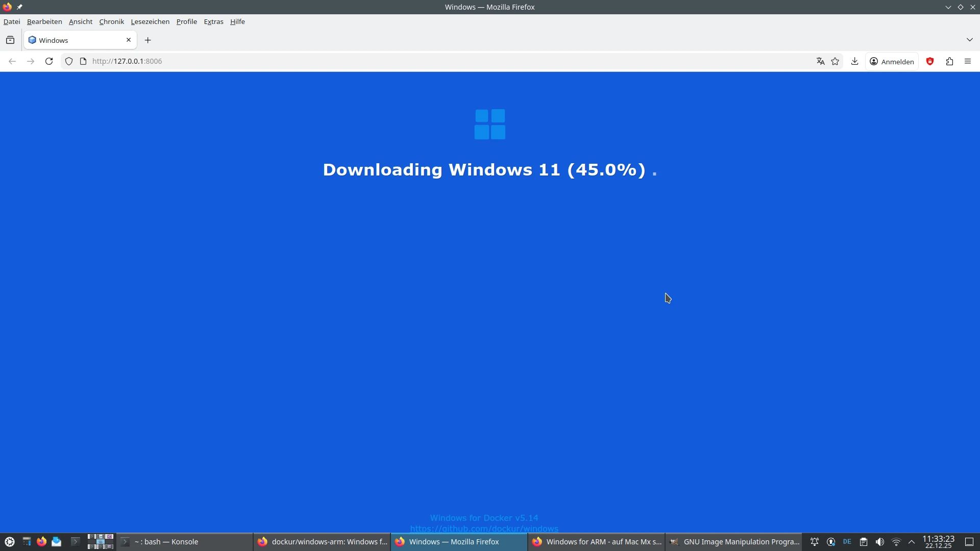Bookmark this page with star icon
The height and width of the screenshot is (551, 980).
[x=835, y=61]
